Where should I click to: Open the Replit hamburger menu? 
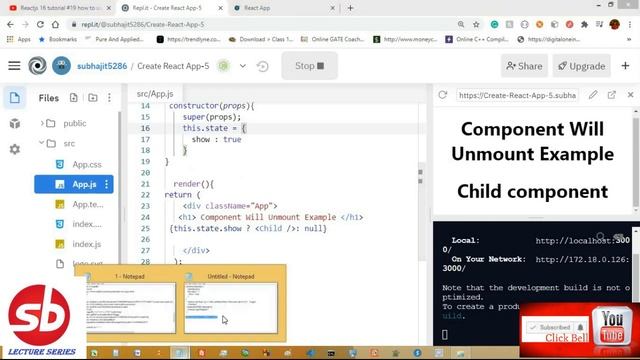click(x=14, y=66)
